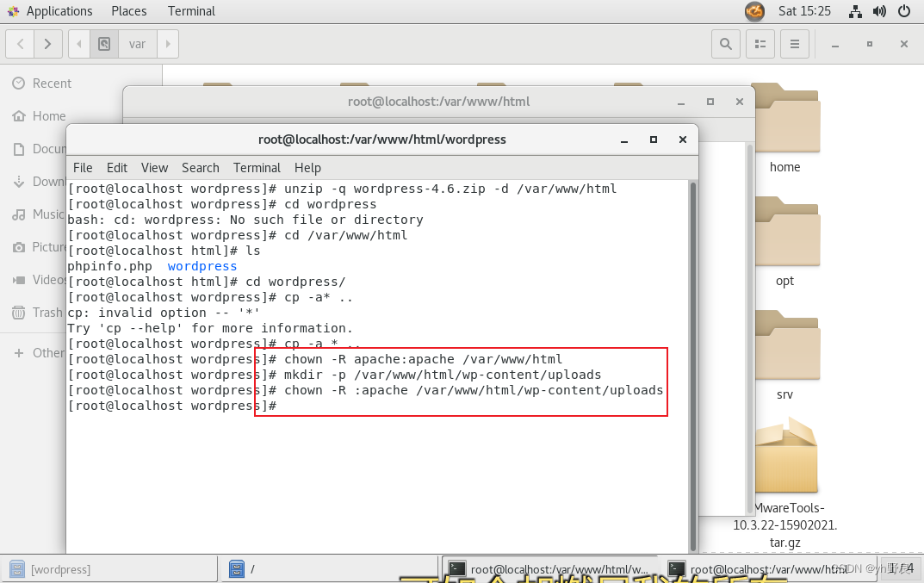The image size is (924, 583).
Task: Open the Terminal app menu in top panel
Action: pos(191,11)
